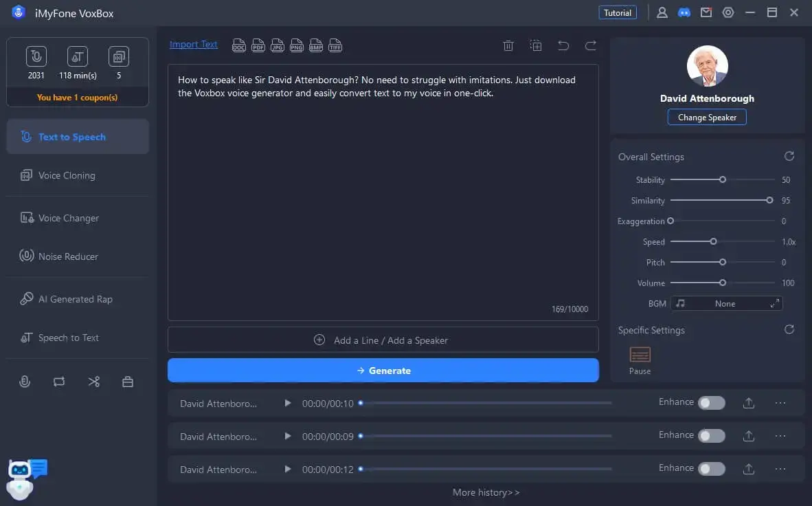The height and width of the screenshot is (506, 812).
Task: Click inside the text editor area
Action: (x=383, y=192)
